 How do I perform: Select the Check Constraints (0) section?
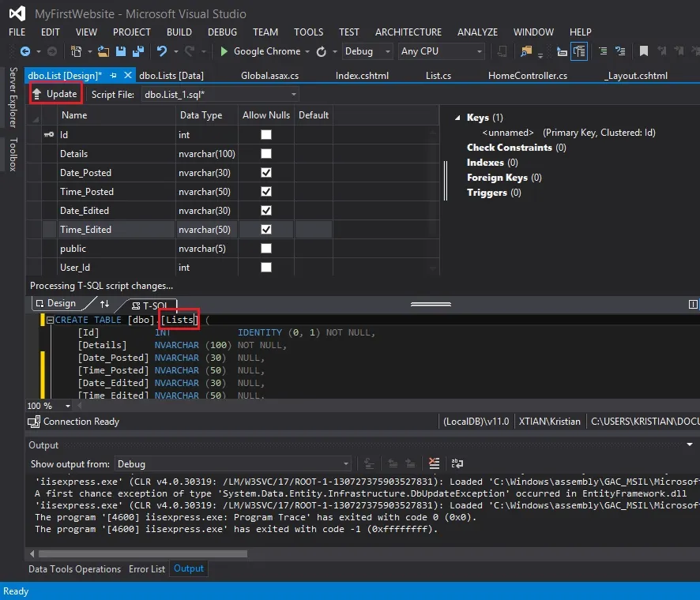pyautogui.click(x=516, y=148)
